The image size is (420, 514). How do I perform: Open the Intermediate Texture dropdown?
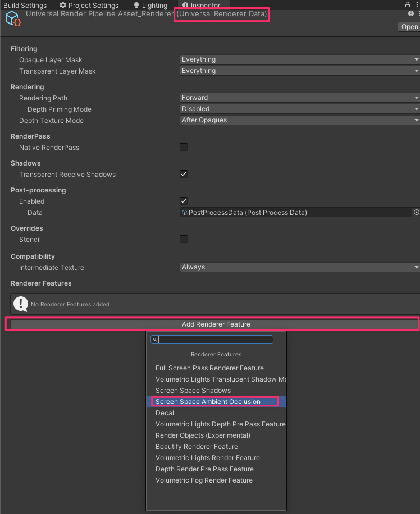pyautogui.click(x=298, y=267)
